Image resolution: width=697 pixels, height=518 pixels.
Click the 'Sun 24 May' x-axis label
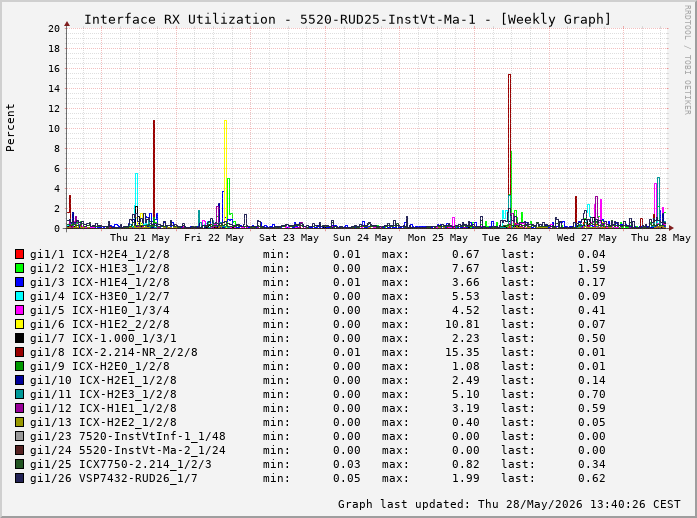363,238
